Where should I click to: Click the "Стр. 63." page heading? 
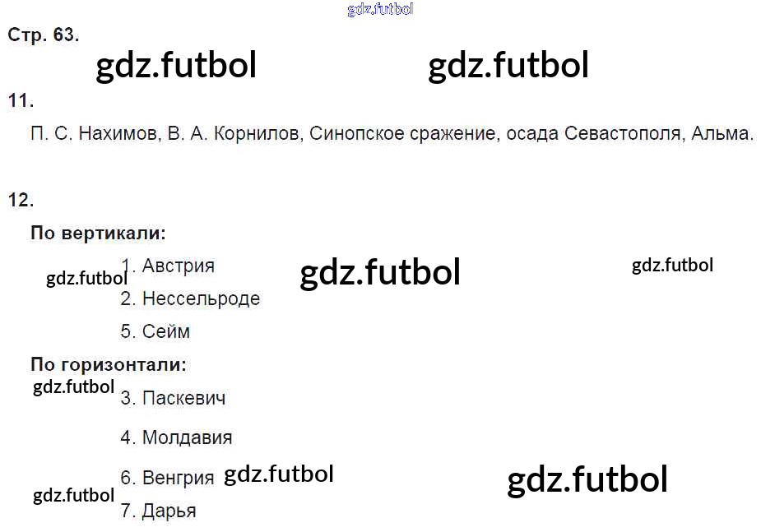[43, 35]
